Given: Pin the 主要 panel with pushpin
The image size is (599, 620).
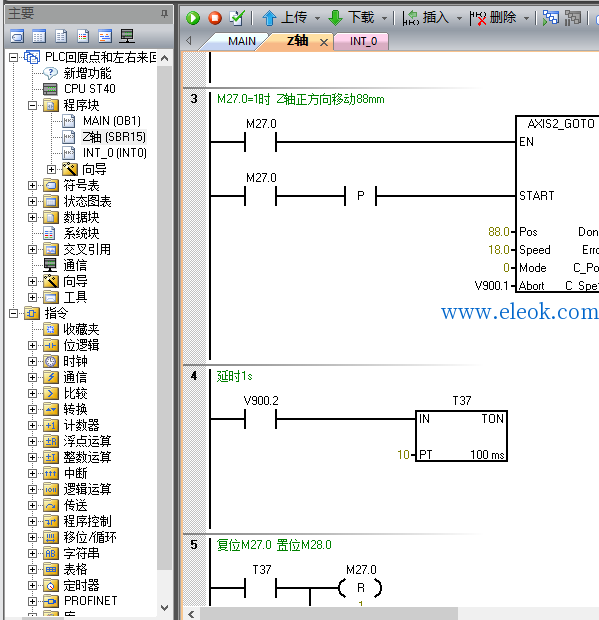Looking at the screenshot, I should 164,14.
